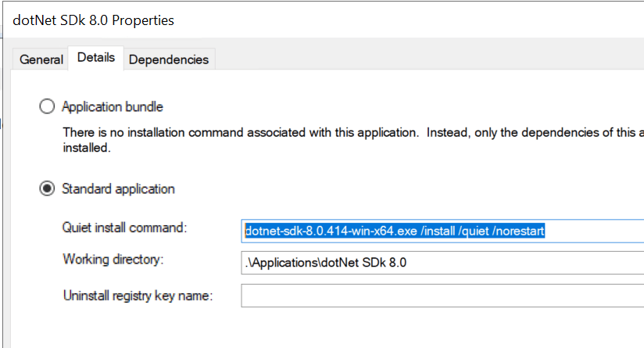Screen dimensions: 644x348
Task: Open the Dependencies tab
Action: click(169, 59)
